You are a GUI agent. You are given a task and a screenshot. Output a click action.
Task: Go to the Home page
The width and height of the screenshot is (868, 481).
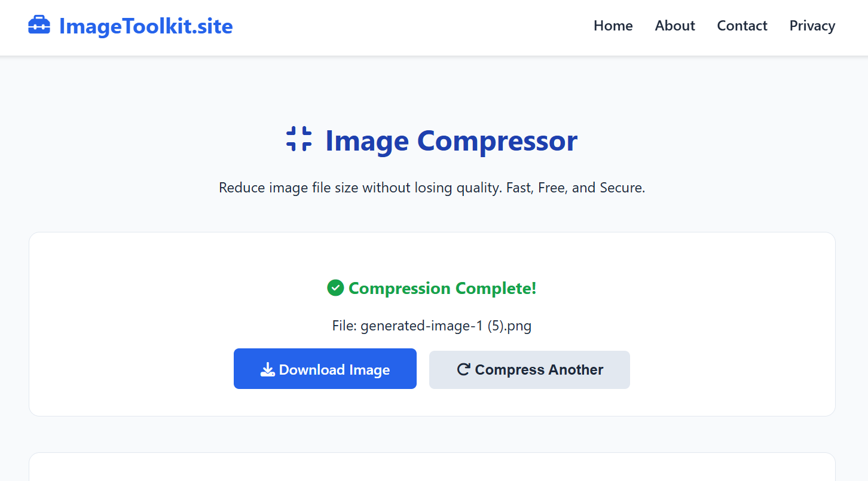click(x=613, y=26)
